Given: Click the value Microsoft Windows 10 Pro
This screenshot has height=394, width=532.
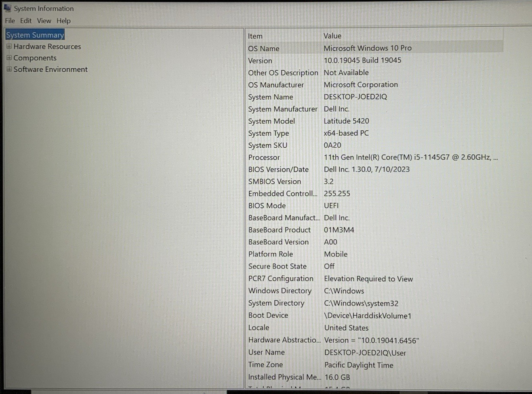Looking at the screenshot, I should point(368,48).
